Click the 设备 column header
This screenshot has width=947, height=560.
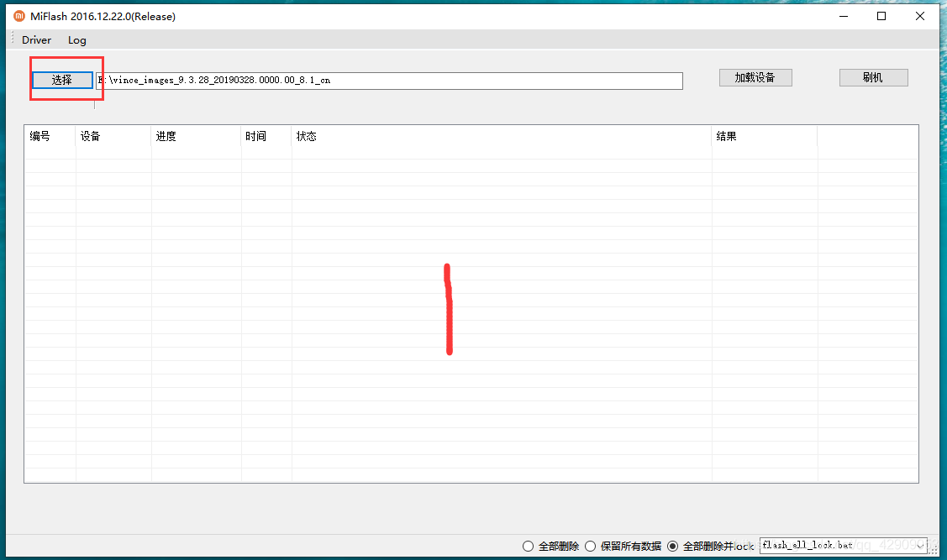click(x=113, y=136)
